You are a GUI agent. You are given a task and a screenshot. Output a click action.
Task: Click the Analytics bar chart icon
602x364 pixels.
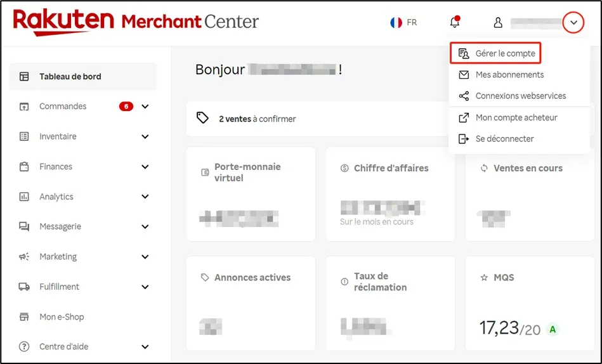coord(24,197)
